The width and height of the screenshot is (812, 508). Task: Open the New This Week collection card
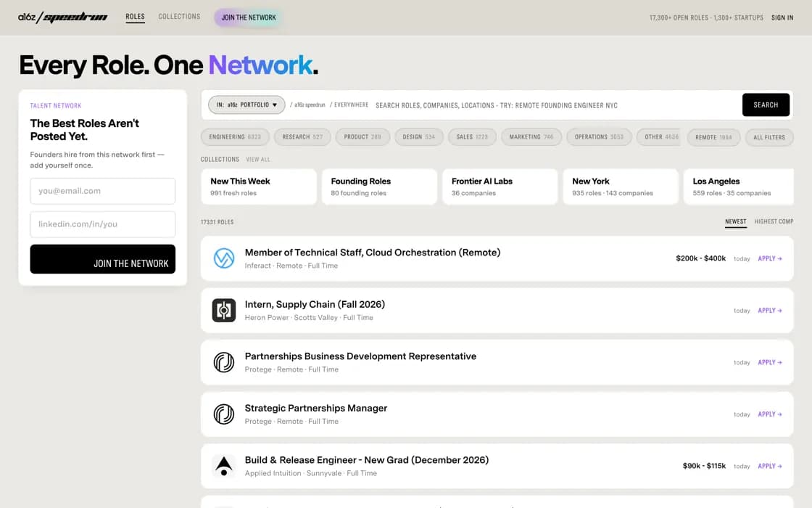tap(258, 187)
